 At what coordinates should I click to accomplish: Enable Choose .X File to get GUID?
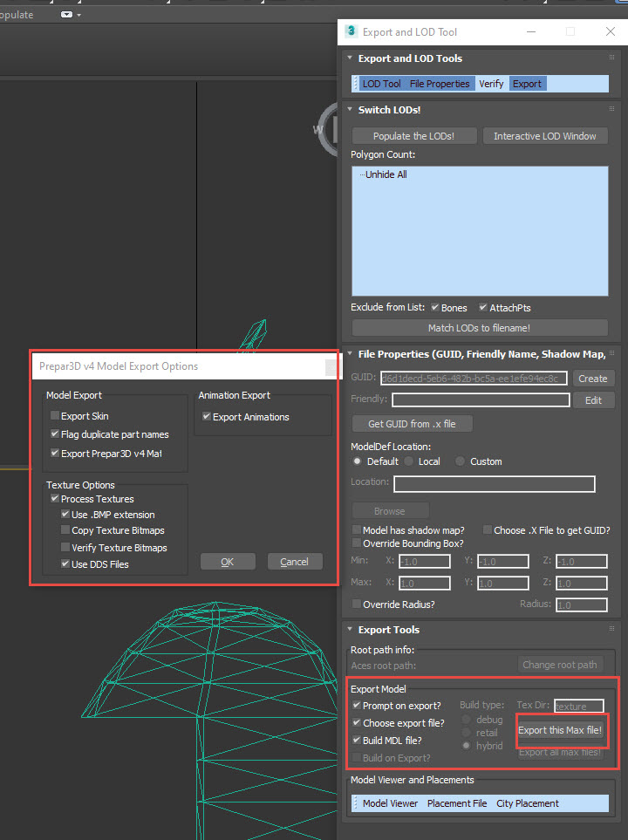click(487, 529)
